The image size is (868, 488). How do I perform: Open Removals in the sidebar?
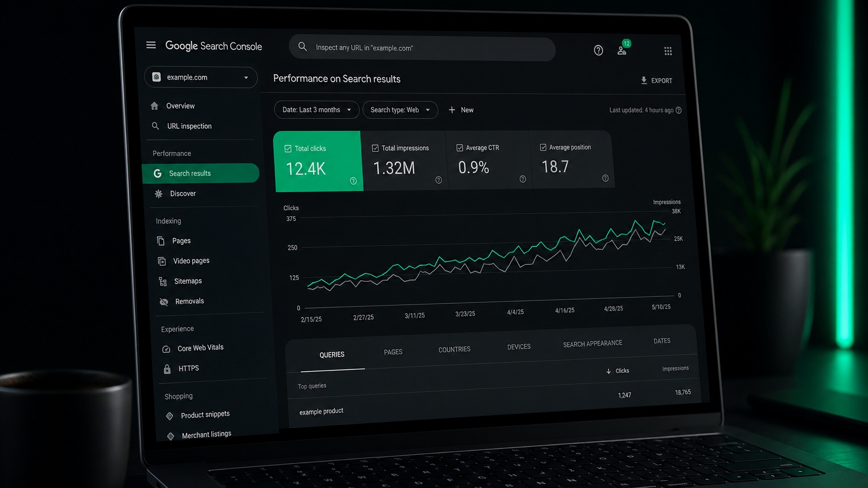pos(189,301)
